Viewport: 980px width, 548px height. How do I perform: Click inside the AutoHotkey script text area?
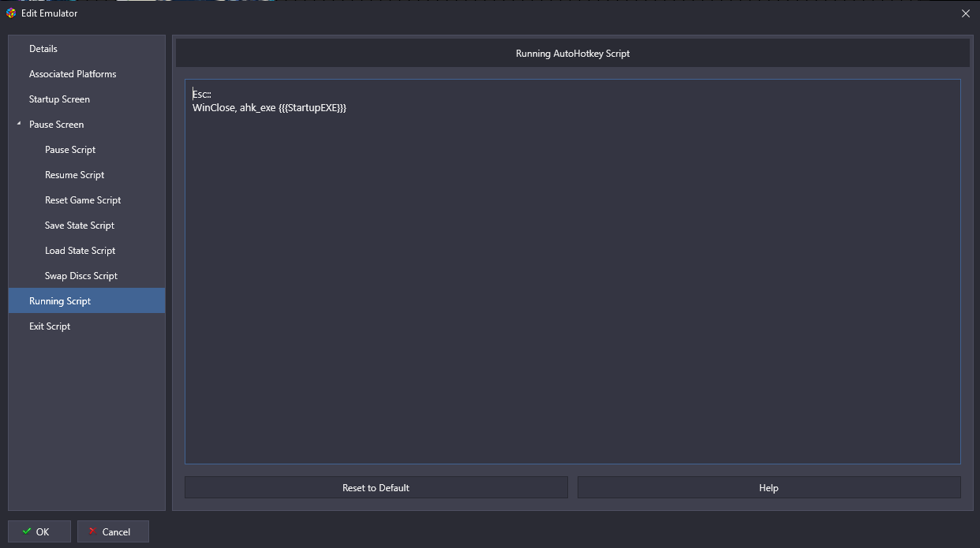[x=572, y=276]
